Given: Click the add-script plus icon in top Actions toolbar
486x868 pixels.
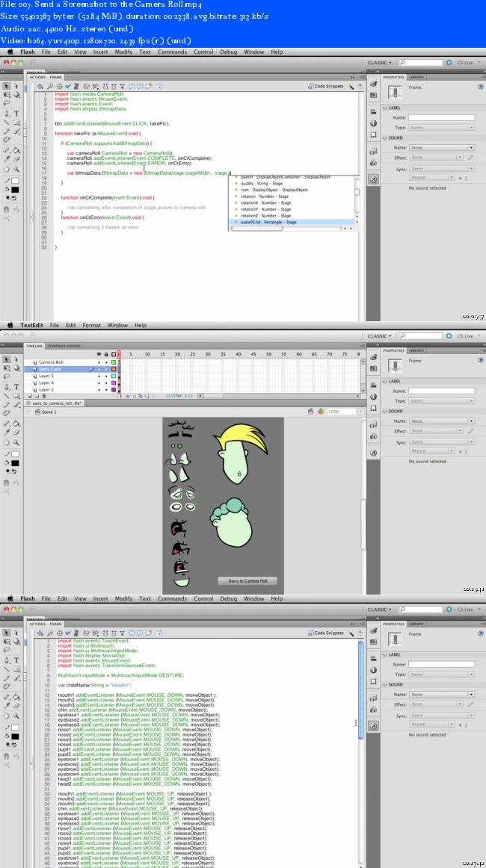Looking at the screenshot, I should coord(40,87).
